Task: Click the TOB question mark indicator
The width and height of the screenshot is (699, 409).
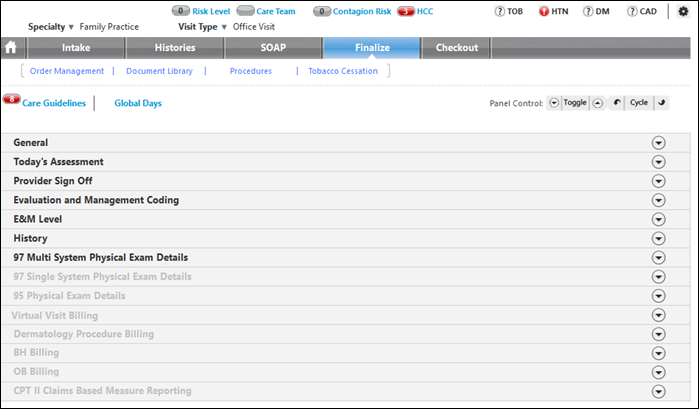Action: pyautogui.click(x=499, y=11)
